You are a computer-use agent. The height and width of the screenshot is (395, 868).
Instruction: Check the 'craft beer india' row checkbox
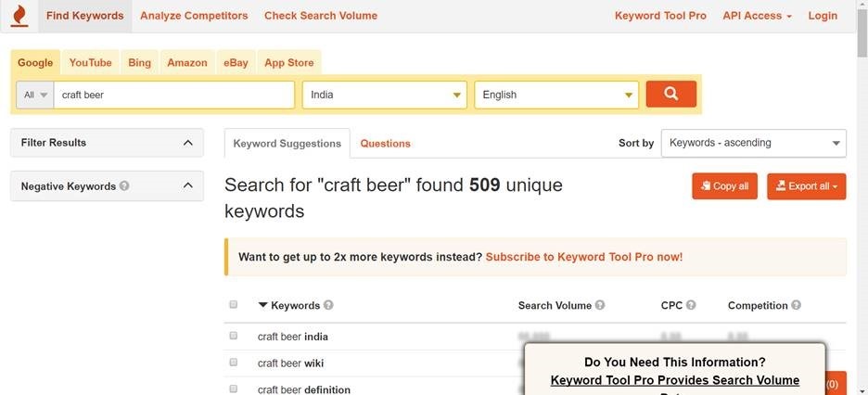coord(234,336)
